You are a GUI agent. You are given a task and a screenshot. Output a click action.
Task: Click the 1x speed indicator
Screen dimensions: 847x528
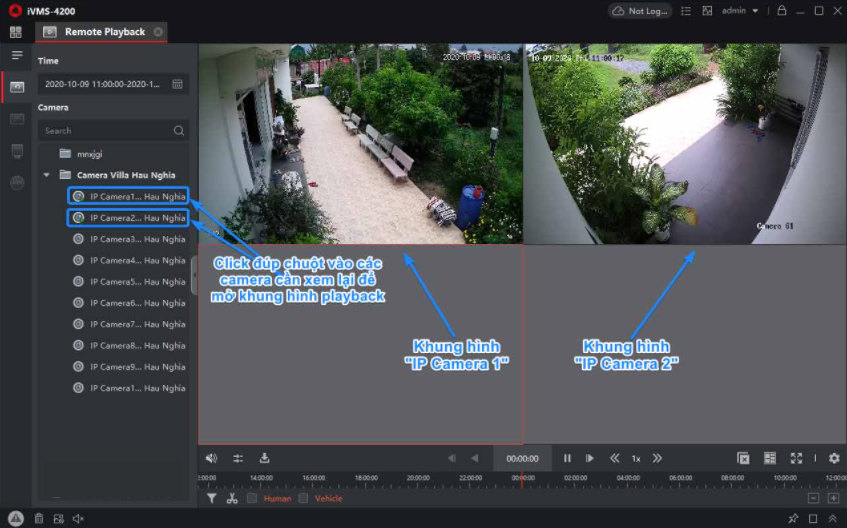(636, 459)
